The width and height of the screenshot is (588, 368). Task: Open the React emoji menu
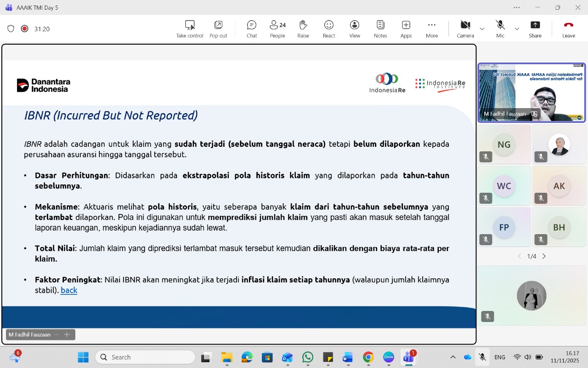329,29
